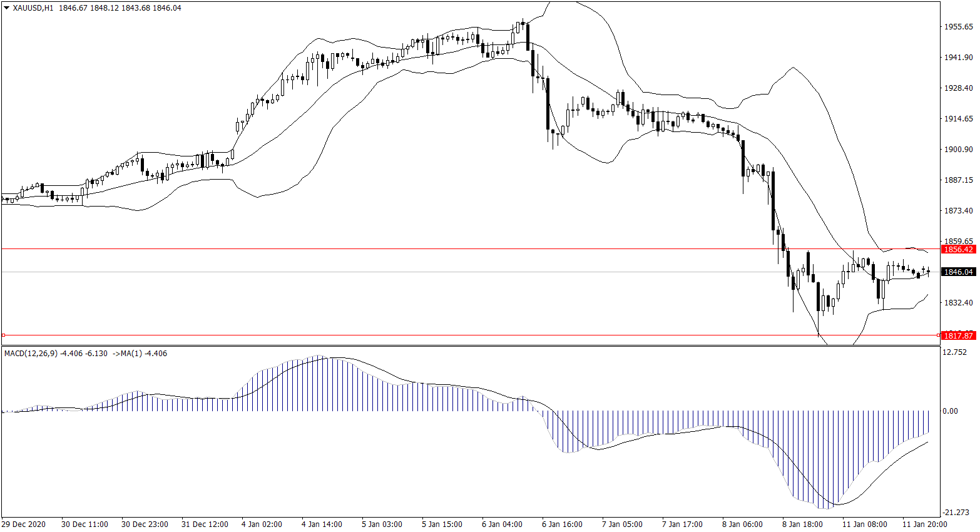Click the 4 Jan 14:00 time label
The image size is (980, 532).
322,524
